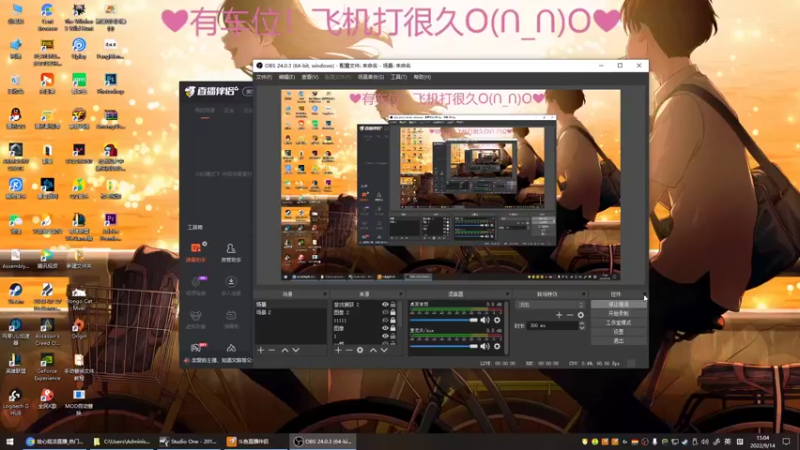Click the 开始录制 start recording button
This screenshot has height=450, width=800.
(x=618, y=313)
